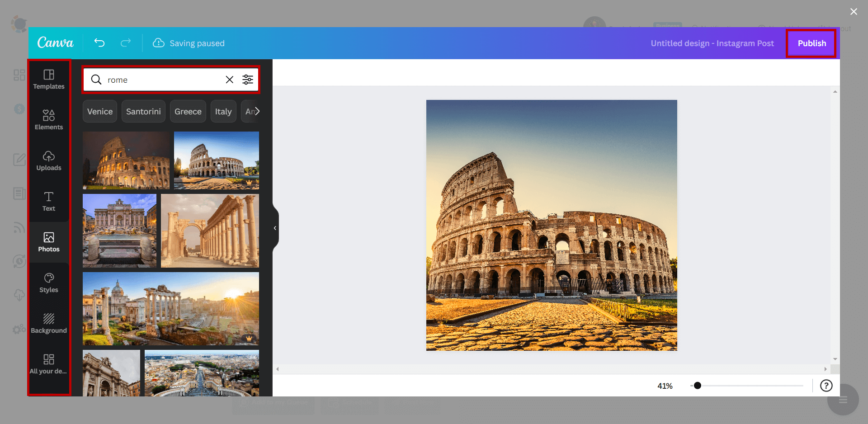Publish the Instagram post design
The height and width of the screenshot is (424, 868).
[x=811, y=43]
